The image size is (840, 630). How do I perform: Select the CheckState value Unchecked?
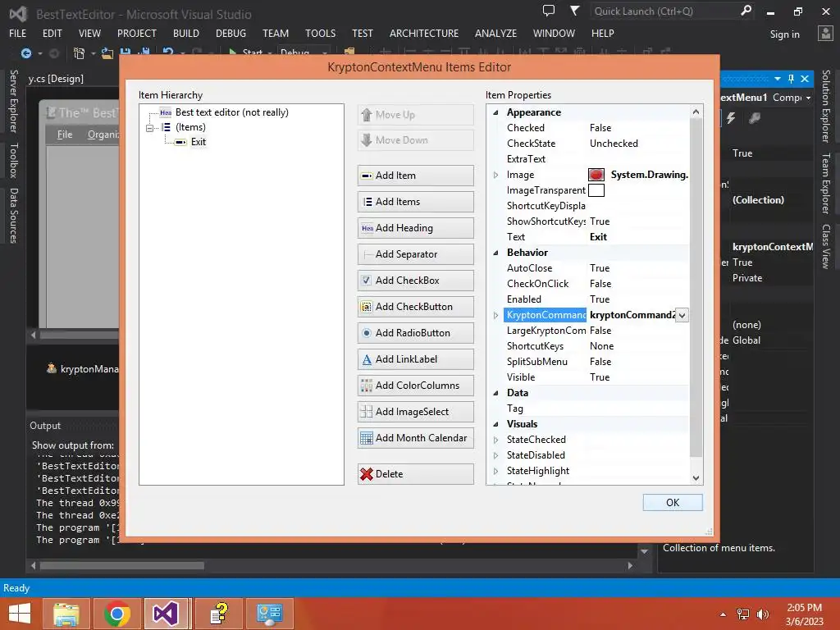pyautogui.click(x=614, y=144)
